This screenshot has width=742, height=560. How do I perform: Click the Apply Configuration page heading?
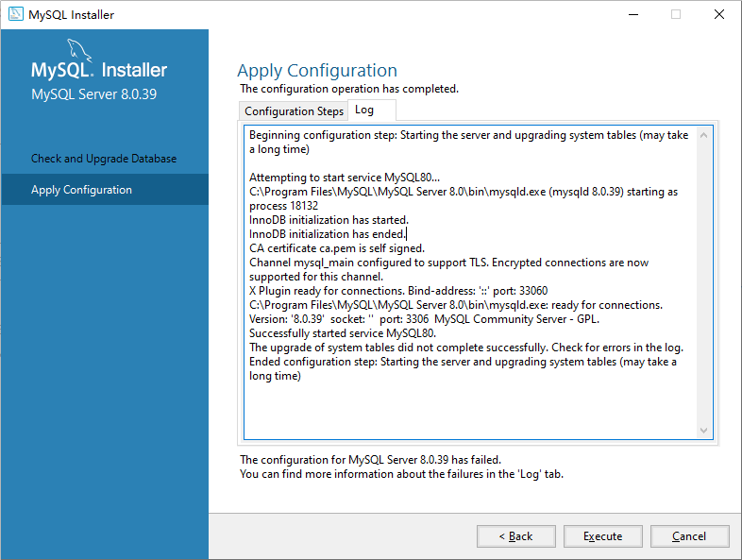[317, 71]
